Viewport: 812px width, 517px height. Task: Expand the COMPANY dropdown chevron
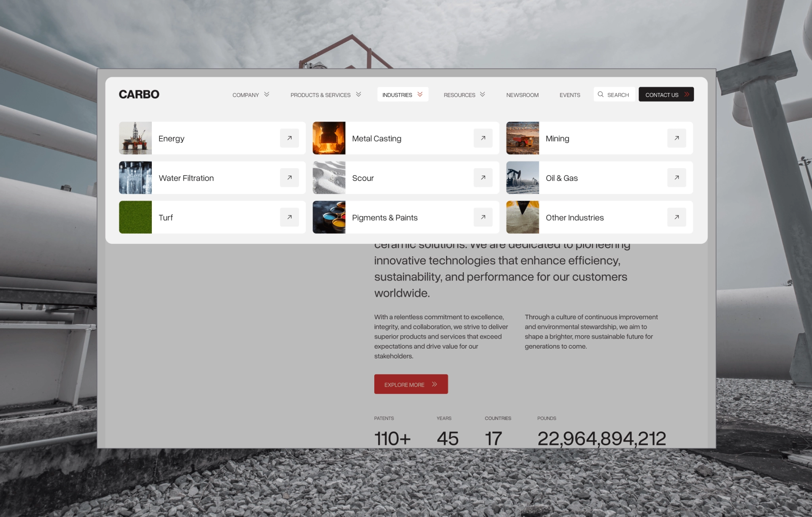pos(266,94)
